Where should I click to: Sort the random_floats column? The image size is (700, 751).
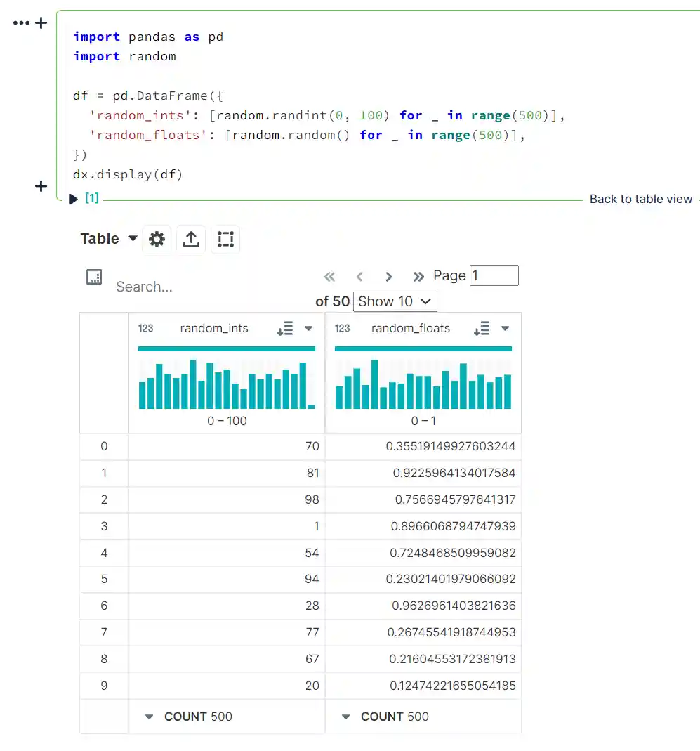click(482, 329)
